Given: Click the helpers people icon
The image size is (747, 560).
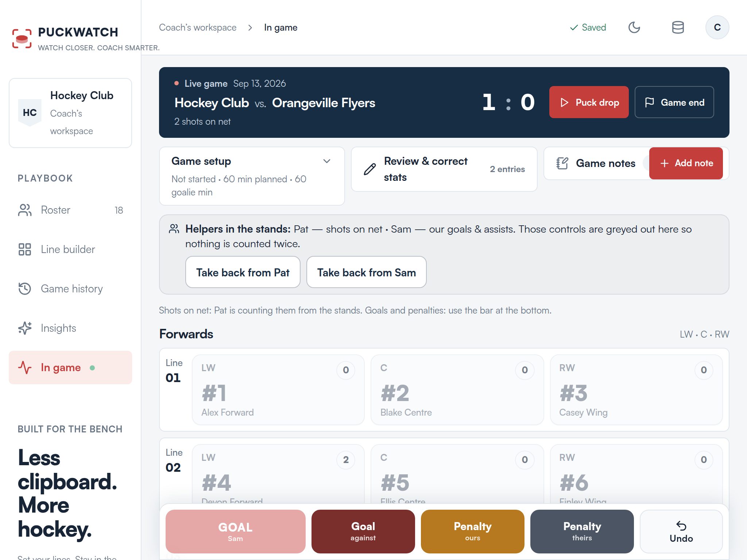Looking at the screenshot, I should [x=174, y=229].
